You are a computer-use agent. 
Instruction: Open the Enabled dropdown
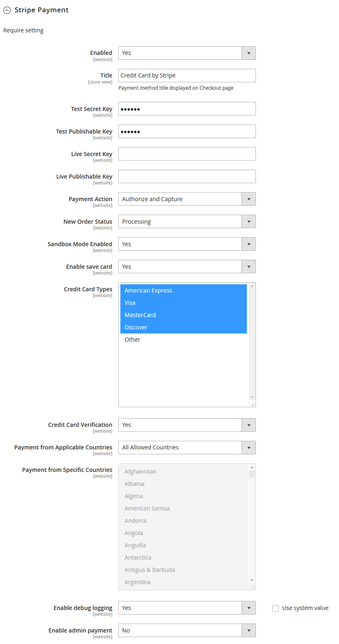[187, 53]
